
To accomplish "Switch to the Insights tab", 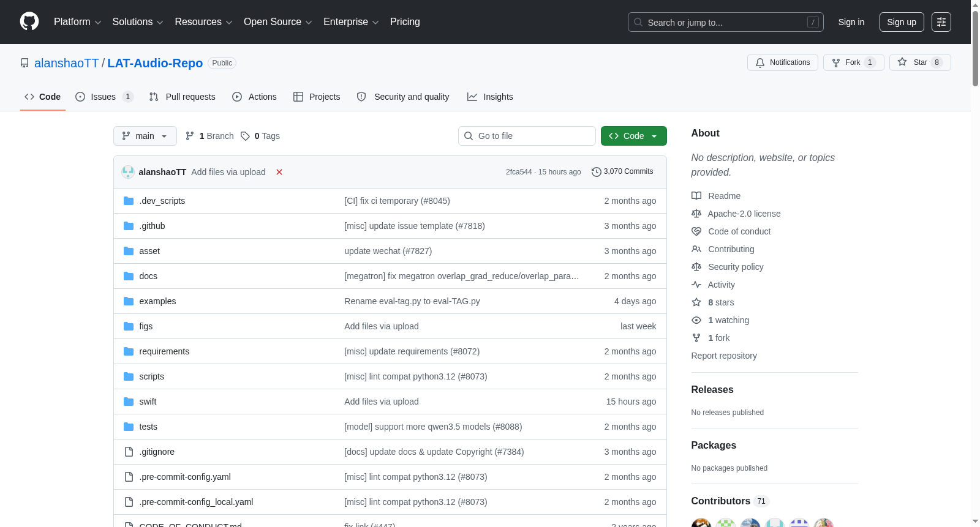I will point(490,97).
